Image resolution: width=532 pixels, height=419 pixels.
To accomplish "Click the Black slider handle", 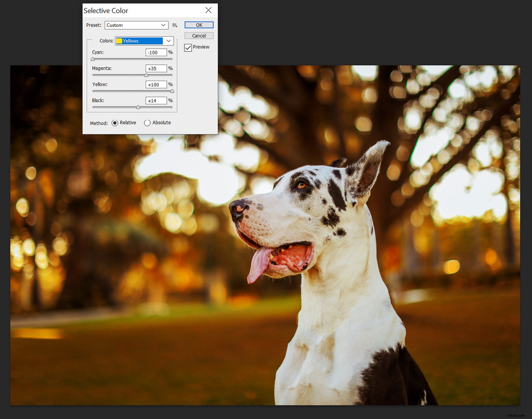I will 139,107.
